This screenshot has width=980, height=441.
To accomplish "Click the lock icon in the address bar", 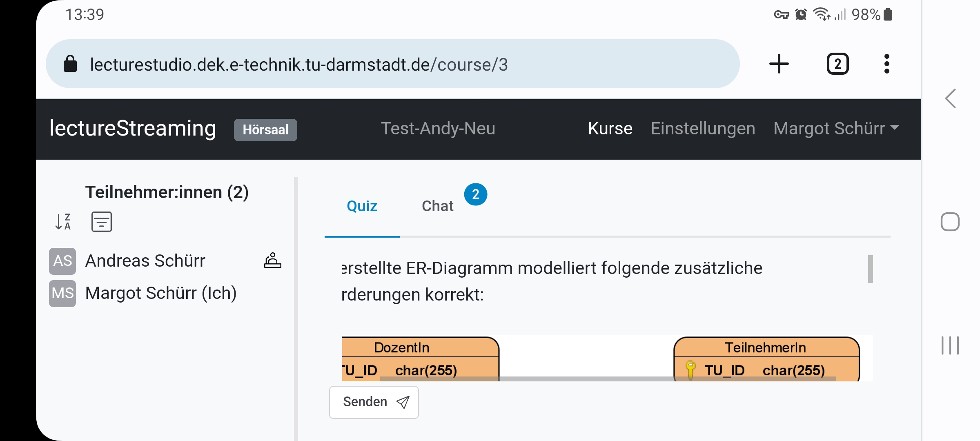I will (70, 64).
